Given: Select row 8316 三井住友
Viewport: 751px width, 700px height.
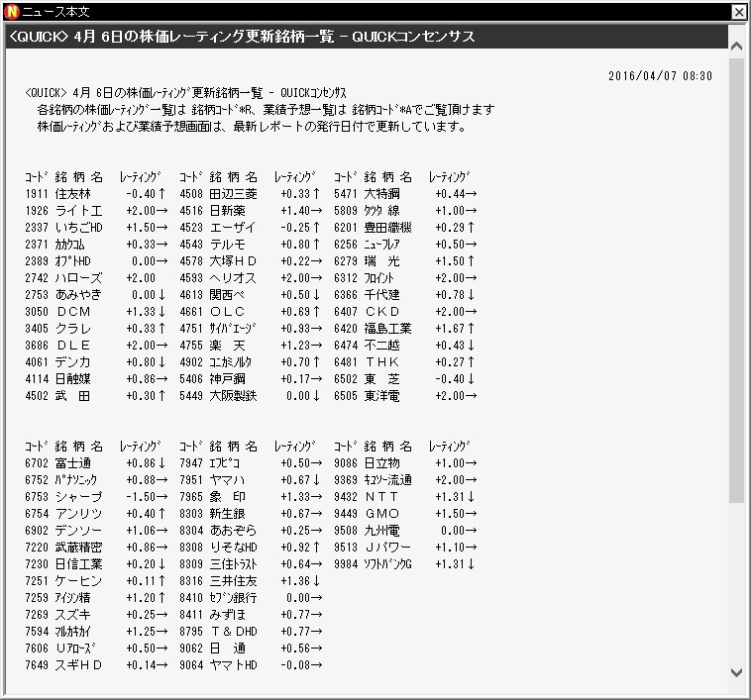Looking at the screenshot, I should tap(251, 581).
